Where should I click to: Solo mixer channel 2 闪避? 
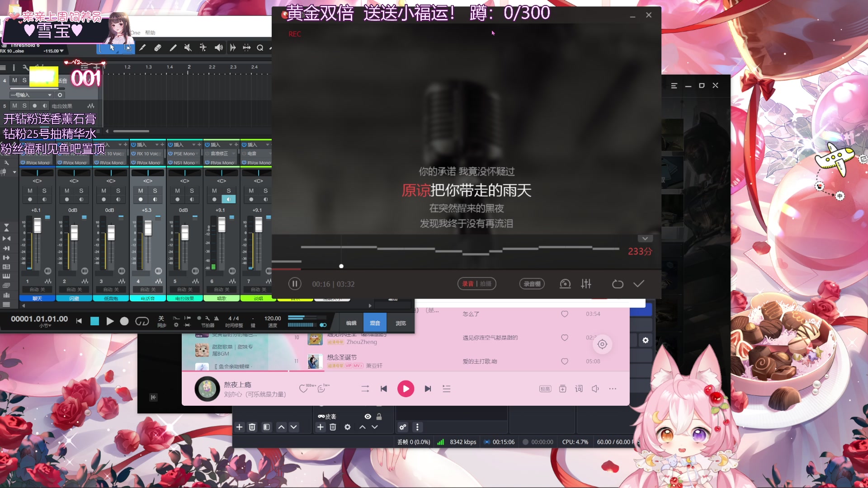(x=81, y=191)
